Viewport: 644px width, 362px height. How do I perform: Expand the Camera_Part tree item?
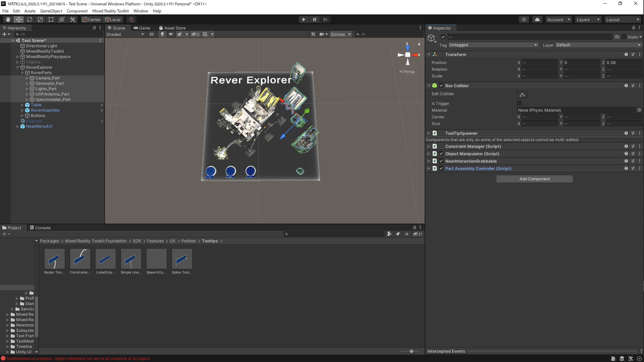27,78
